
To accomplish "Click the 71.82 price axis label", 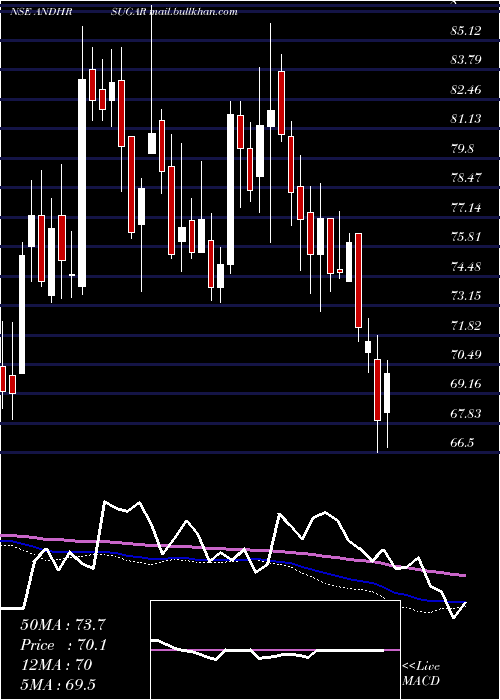I will click(x=467, y=325).
